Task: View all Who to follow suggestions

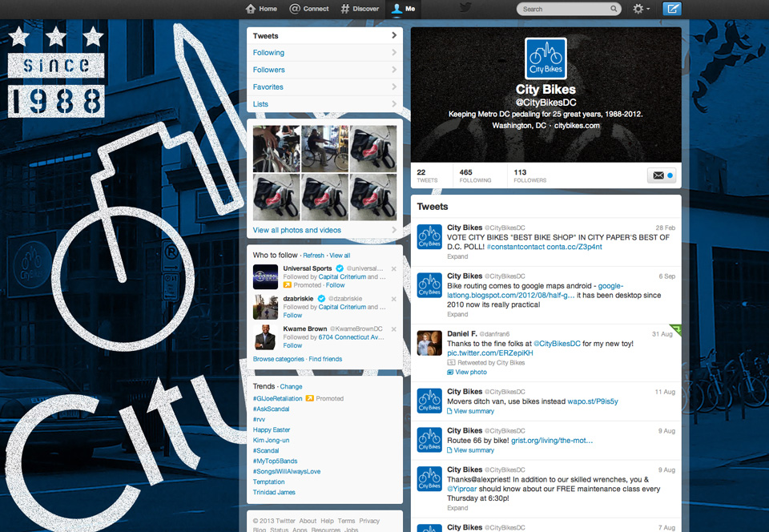Action: 340,256
